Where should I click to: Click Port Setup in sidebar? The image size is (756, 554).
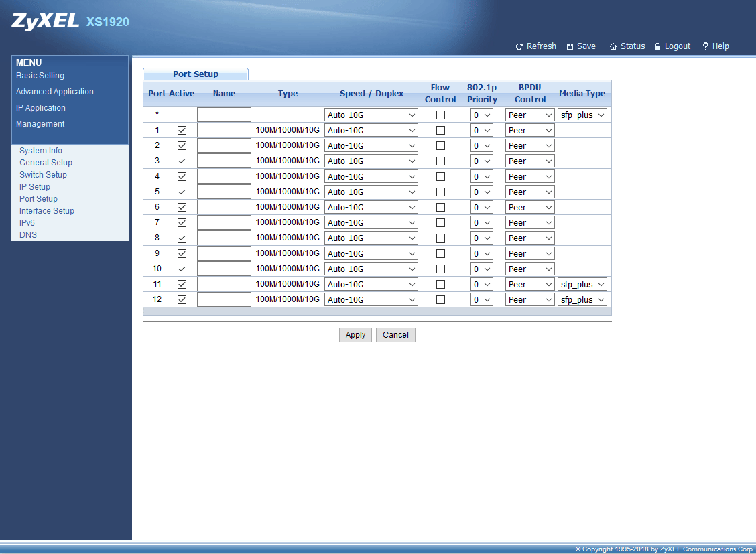[x=39, y=199]
